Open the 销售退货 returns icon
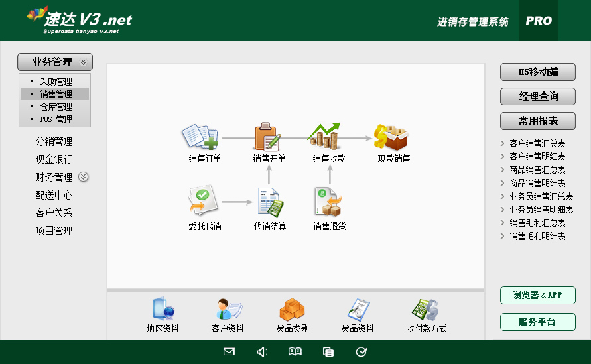The image size is (591, 364). click(328, 202)
